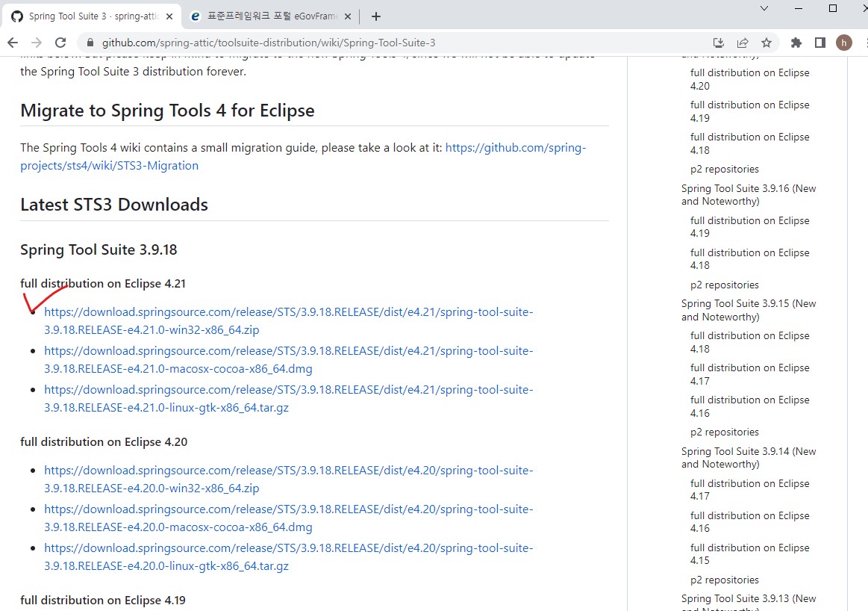Viewport: 868px width, 611px height.
Task: View site information via the lock icon
Action: coord(90,43)
